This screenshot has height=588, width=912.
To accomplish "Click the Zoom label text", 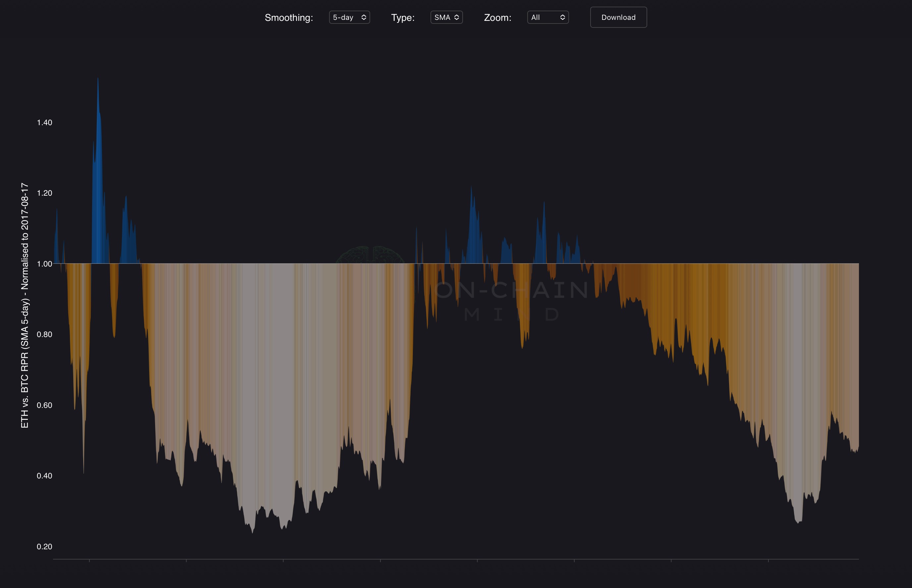I will [x=497, y=18].
